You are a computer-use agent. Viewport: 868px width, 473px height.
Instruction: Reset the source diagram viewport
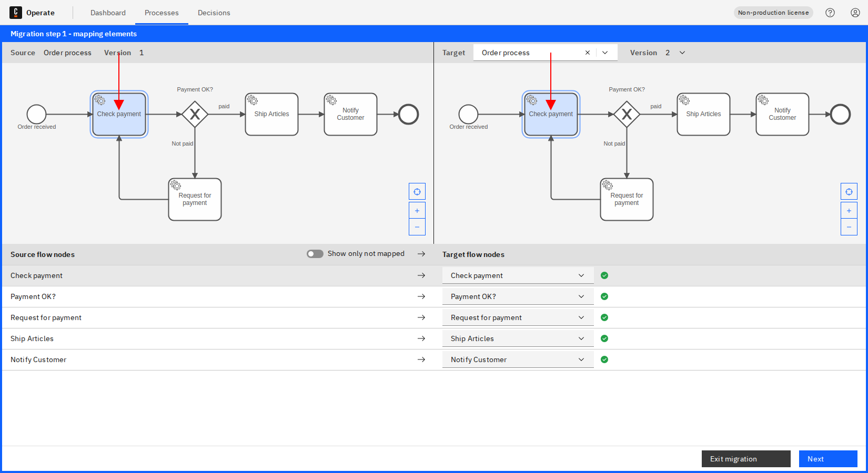coord(417,191)
